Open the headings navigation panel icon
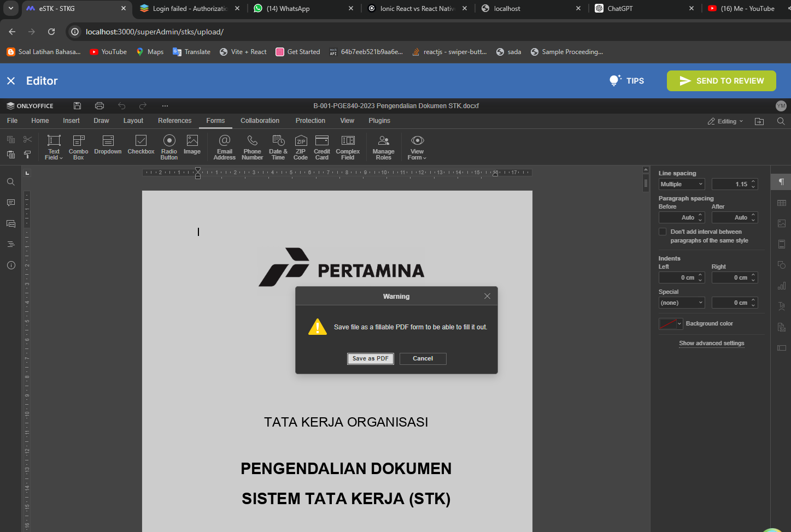 click(10, 244)
